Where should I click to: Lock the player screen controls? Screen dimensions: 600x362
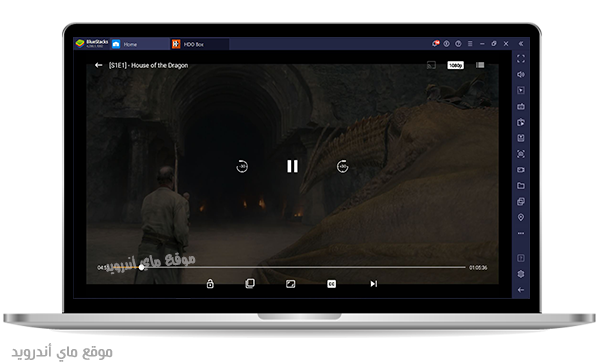point(210,284)
